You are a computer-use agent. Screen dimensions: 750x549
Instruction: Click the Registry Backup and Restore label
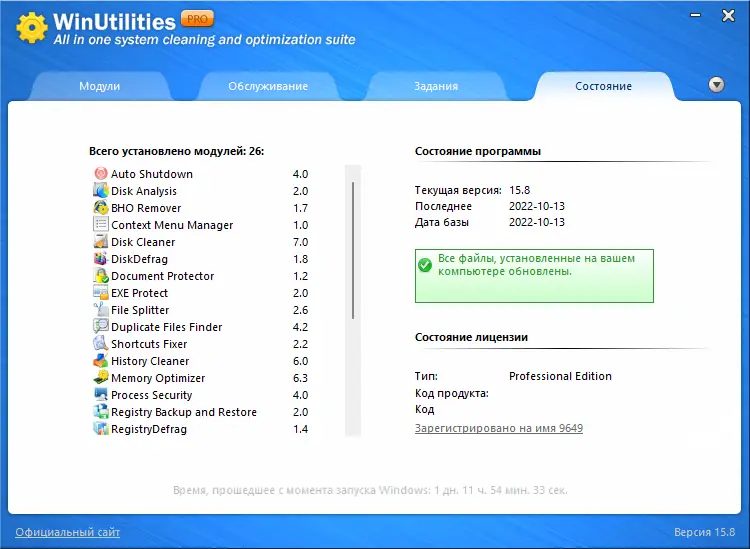coord(184,412)
